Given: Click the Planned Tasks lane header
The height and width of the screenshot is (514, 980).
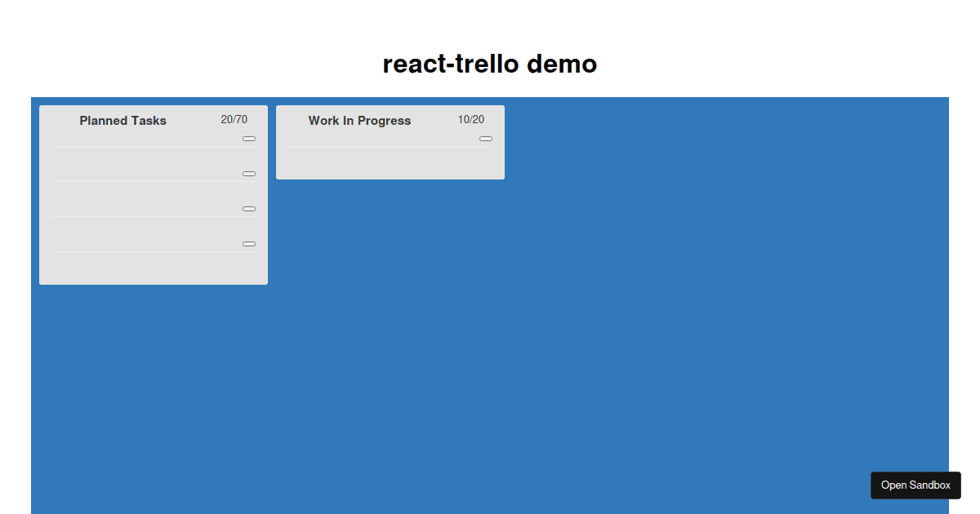Looking at the screenshot, I should click(x=122, y=120).
